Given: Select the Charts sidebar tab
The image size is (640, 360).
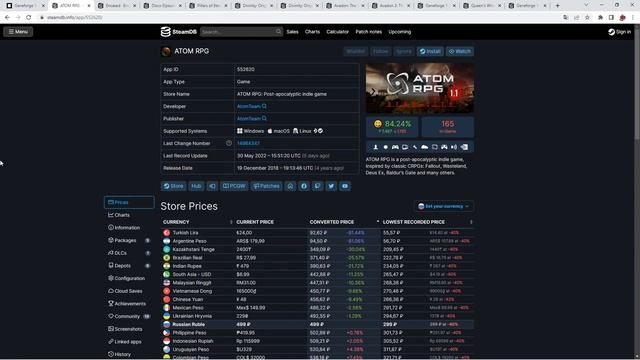Looking at the screenshot, I should coord(129,215).
